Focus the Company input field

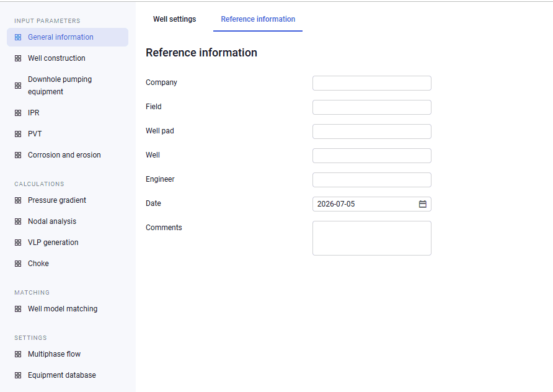(372, 83)
